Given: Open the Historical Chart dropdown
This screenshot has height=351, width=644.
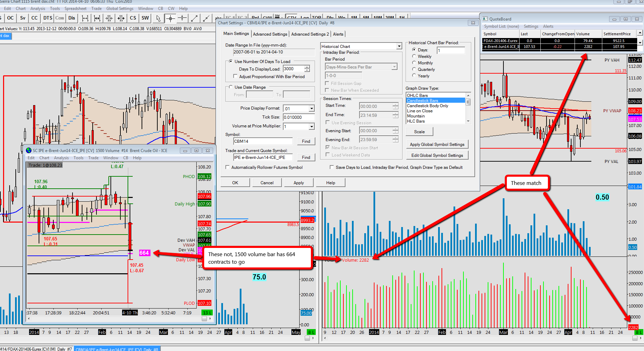Looking at the screenshot, I should coord(399,46).
